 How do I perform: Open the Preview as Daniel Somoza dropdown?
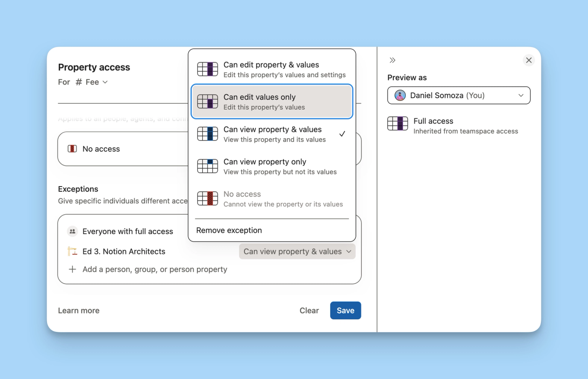pyautogui.click(x=459, y=95)
